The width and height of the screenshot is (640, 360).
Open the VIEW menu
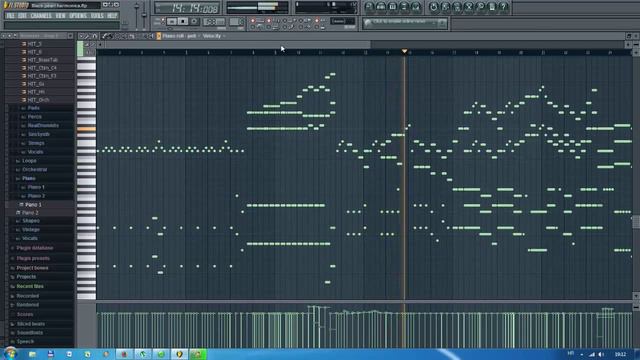pos(60,16)
